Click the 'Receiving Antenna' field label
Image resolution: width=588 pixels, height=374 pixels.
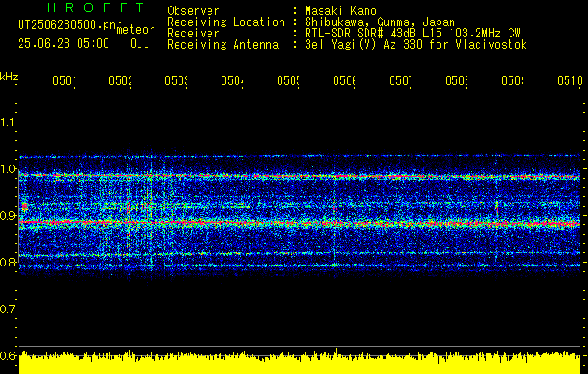(x=222, y=45)
